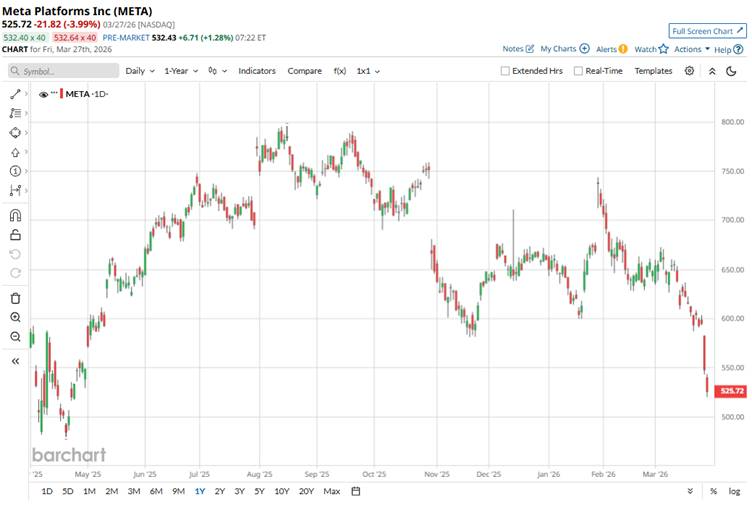Zoom in on the chart

coord(15,317)
